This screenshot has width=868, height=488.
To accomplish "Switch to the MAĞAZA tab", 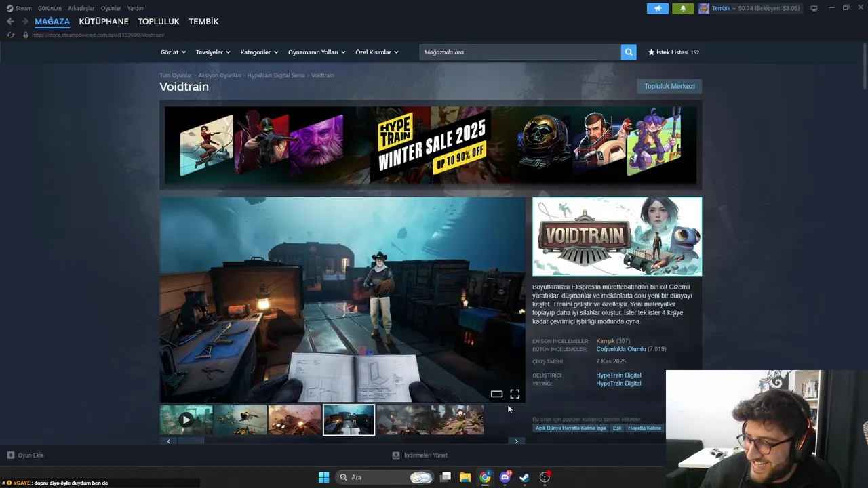I will click(x=52, y=22).
